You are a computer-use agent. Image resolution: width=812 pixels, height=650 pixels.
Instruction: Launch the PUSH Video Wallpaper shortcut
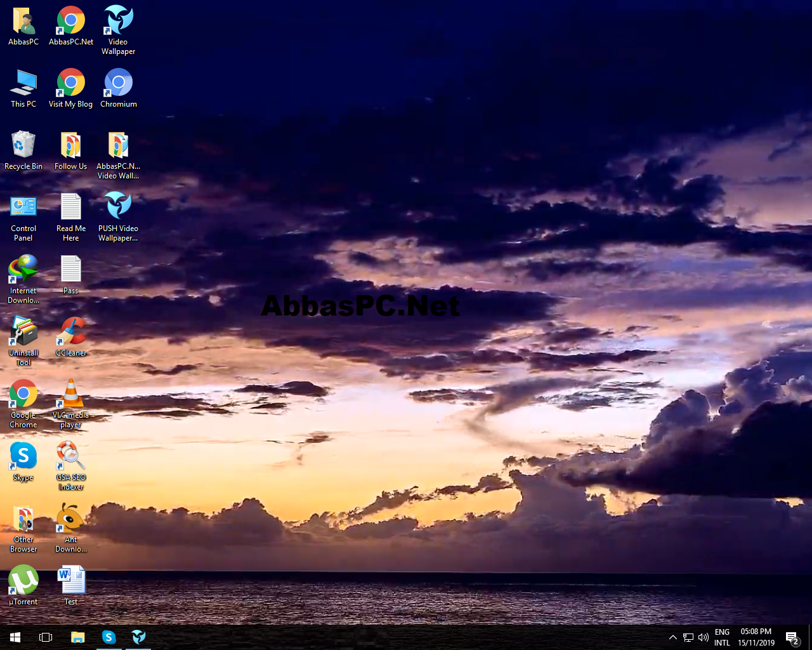coord(118,218)
